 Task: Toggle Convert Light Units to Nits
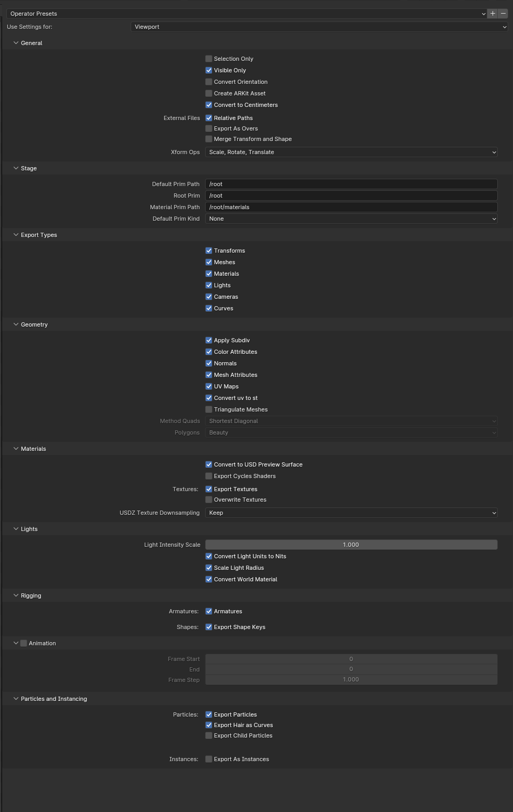click(209, 556)
